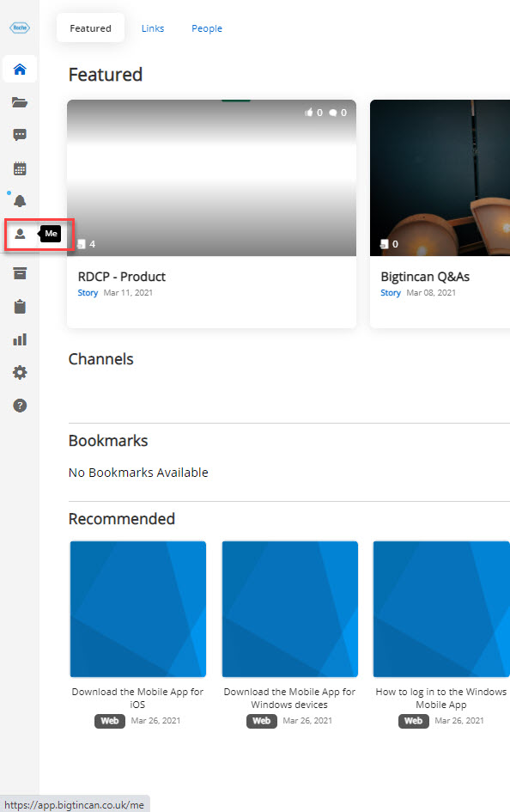Open the Settings gear icon
The width and height of the screenshot is (510, 812).
tap(20, 372)
